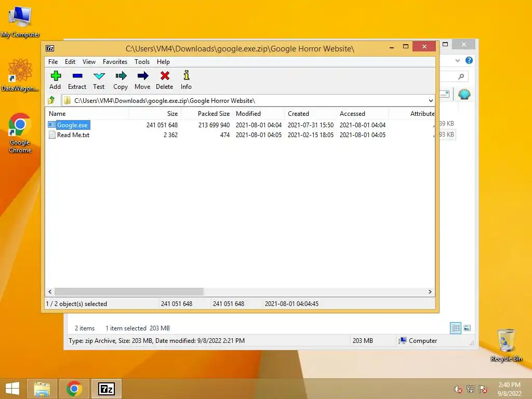This screenshot has height=399, width=532.
Task: Click the 7-Zip taskbar button
Action: [x=107, y=389]
